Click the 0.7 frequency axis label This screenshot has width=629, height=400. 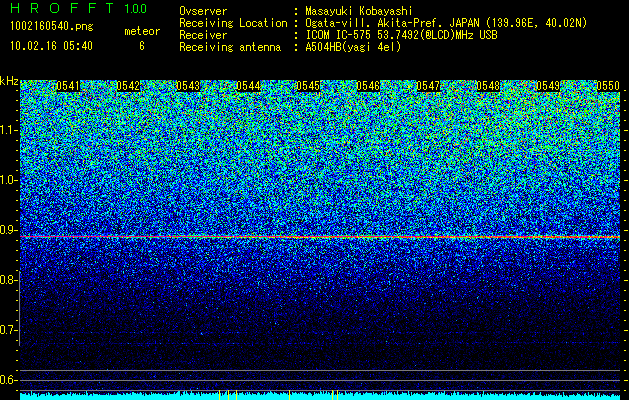[9, 330]
